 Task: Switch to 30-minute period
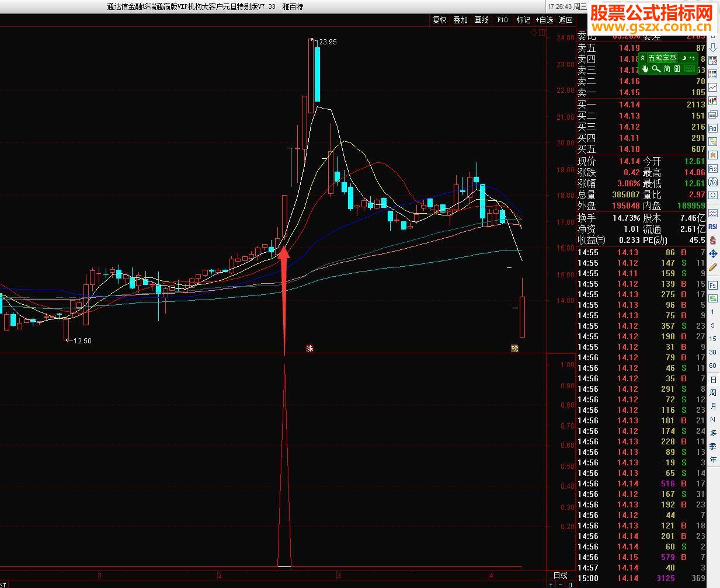(713, 352)
